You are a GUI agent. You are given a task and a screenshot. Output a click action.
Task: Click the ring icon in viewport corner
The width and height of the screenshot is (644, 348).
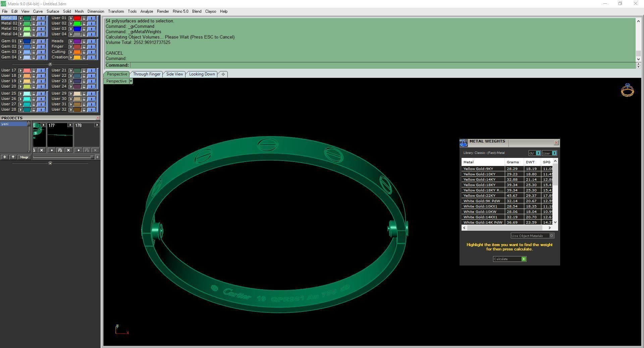click(x=627, y=90)
